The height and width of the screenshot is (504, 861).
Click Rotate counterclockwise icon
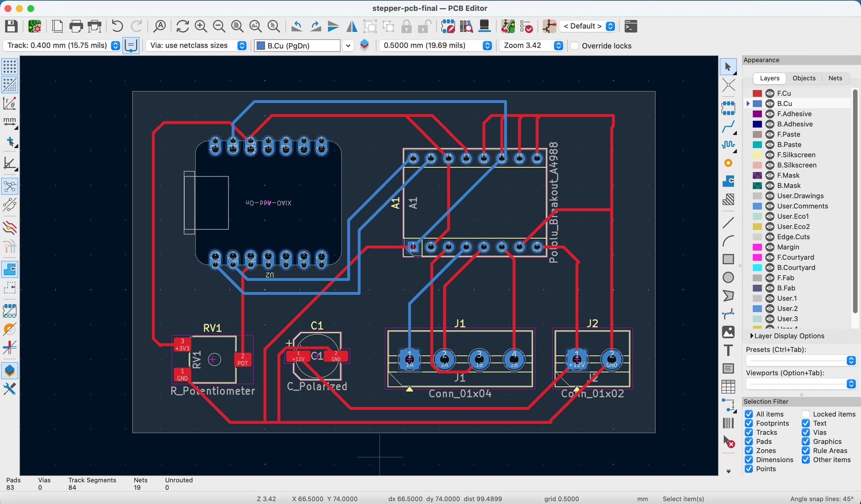click(296, 26)
